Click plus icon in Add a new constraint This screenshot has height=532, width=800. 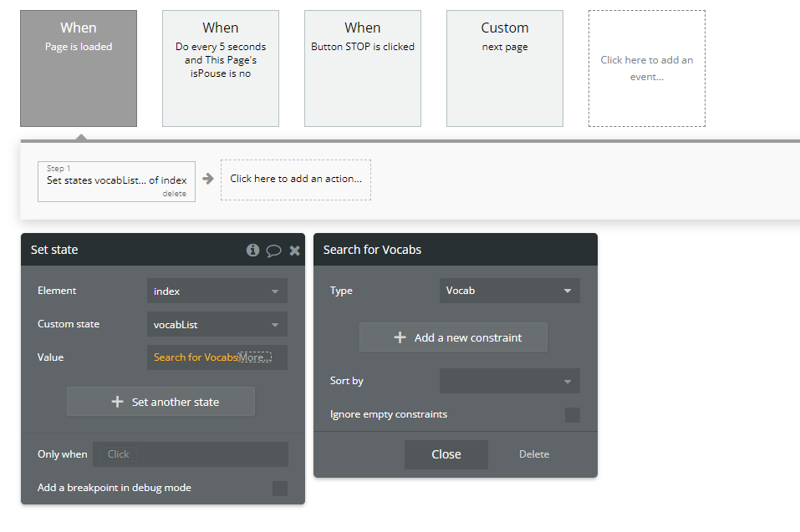click(x=400, y=337)
